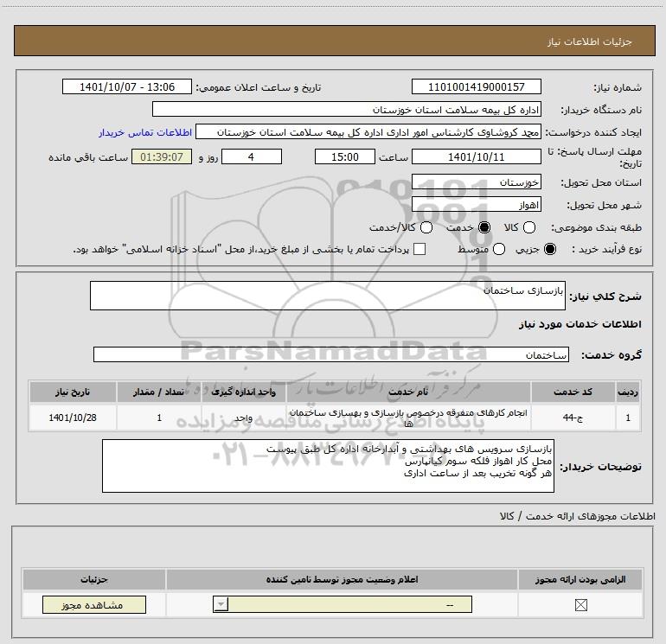This screenshot has width=666, height=644.
Task: Click the remaining time countdown 01:39:07
Action: click(162, 156)
